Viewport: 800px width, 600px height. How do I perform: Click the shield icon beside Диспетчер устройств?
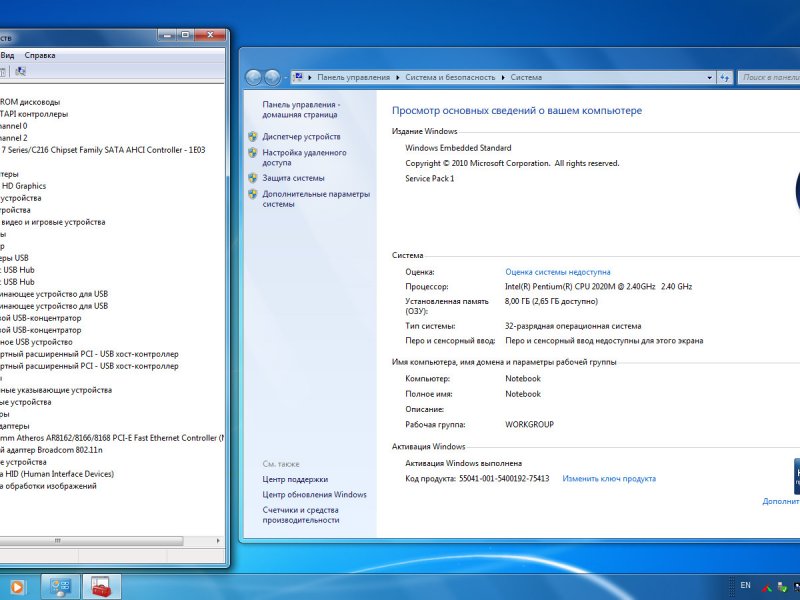pyautogui.click(x=253, y=137)
